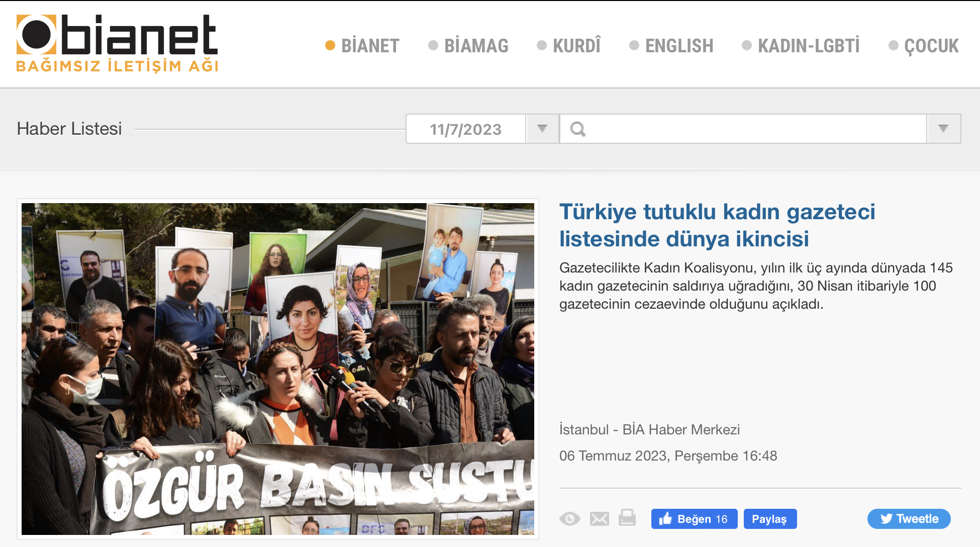The image size is (980, 547).
Task: Open the BİAMAG section
Action: [476, 46]
